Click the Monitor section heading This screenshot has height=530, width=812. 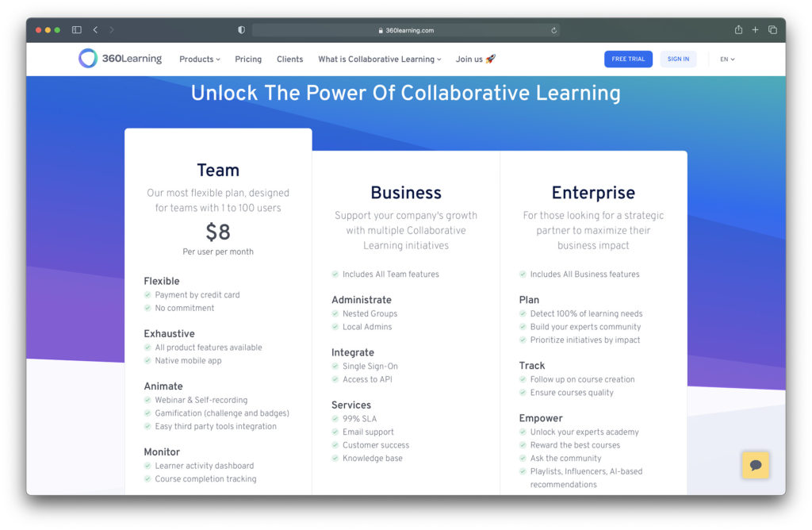[x=162, y=451]
